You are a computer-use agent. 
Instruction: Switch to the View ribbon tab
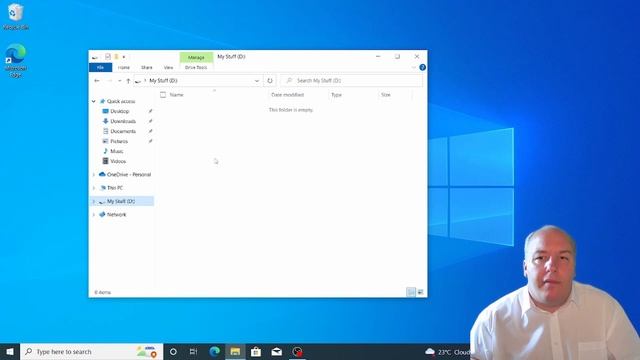tap(168, 67)
